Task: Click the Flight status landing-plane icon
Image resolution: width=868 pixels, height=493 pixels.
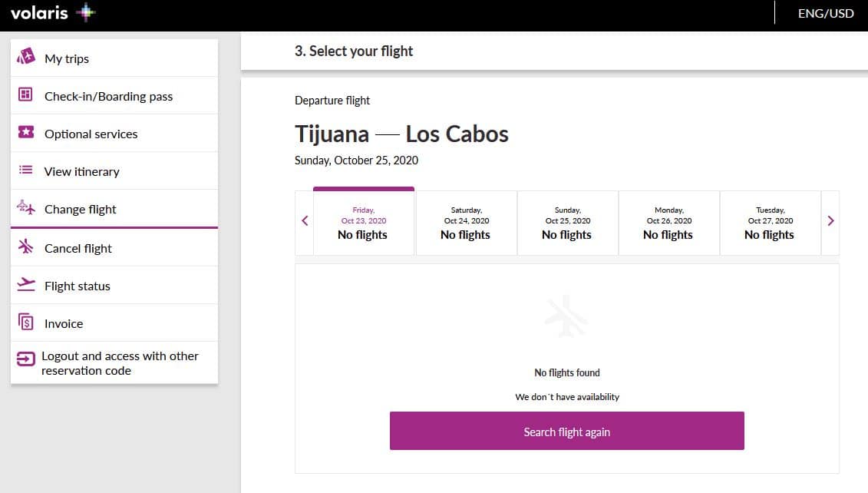Action: (25, 285)
